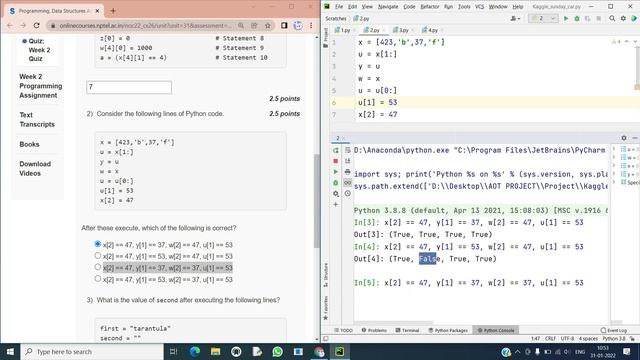The width and height of the screenshot is (640, 360).
Task: Open Windows Start menu
Action: coord(10,351)
